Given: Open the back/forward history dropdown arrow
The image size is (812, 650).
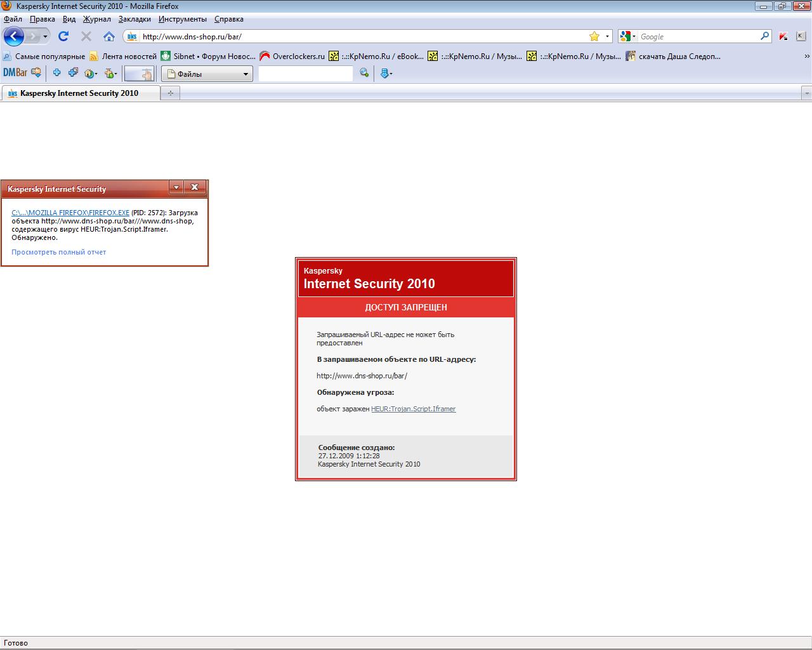Looking at the screenshot, I should pyautogui.click(x=45, y=36).
